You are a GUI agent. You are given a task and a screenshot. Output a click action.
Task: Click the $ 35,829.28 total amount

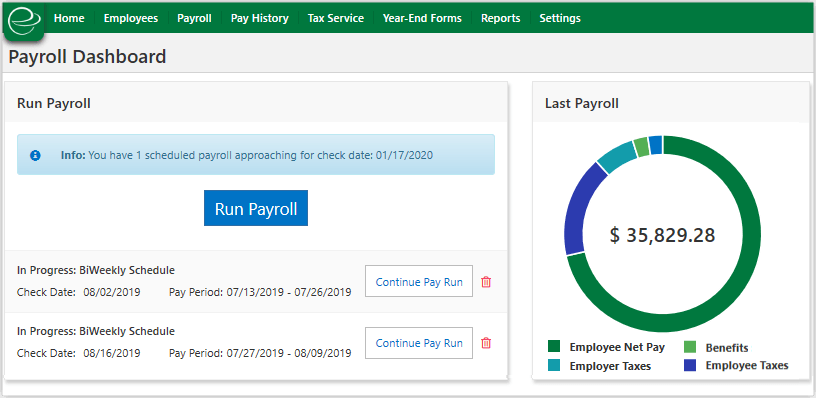662,235
